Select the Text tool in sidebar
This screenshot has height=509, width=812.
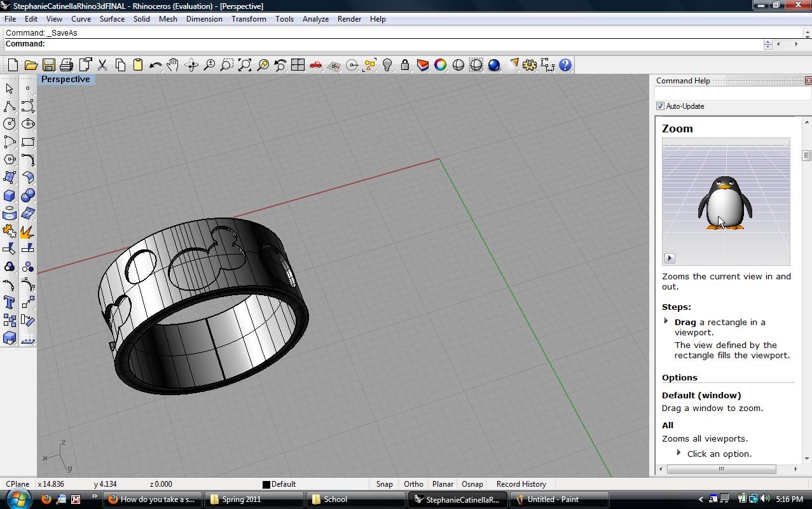[10, 302]
